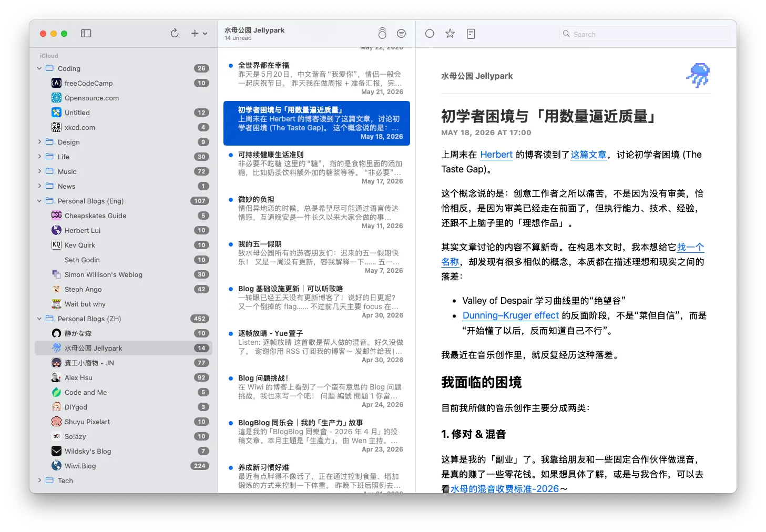The image size is (766, 532).
Task: Open the 可持续健康生活准则 article
Action: 316,168
